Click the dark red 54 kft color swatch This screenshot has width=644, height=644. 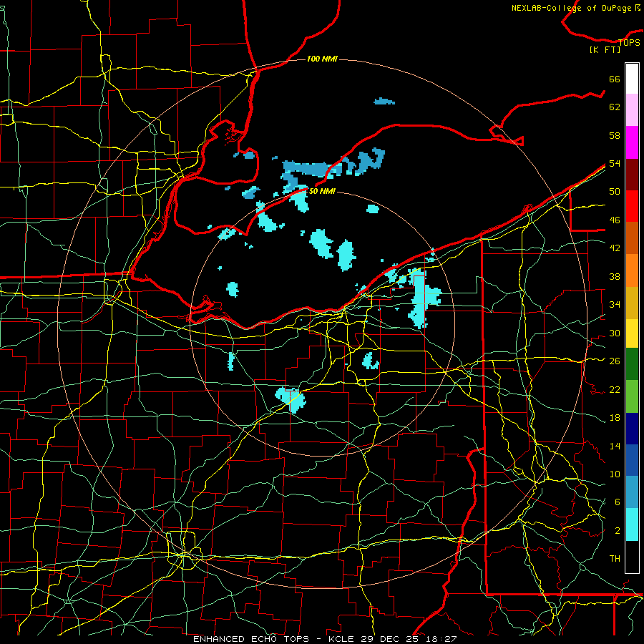point(632,175)
